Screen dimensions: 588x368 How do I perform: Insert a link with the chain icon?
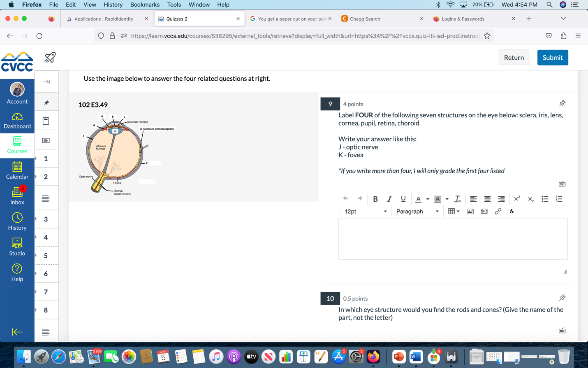click(x=498, y=211)
